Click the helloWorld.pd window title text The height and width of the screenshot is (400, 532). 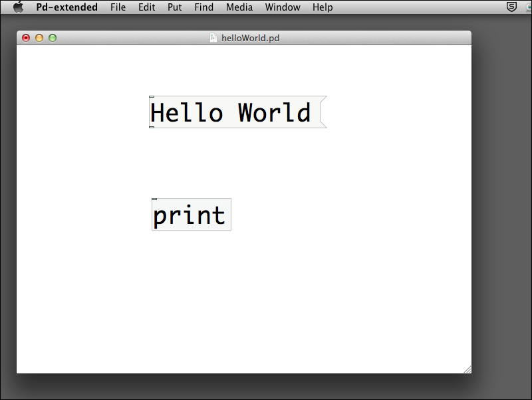251,38
